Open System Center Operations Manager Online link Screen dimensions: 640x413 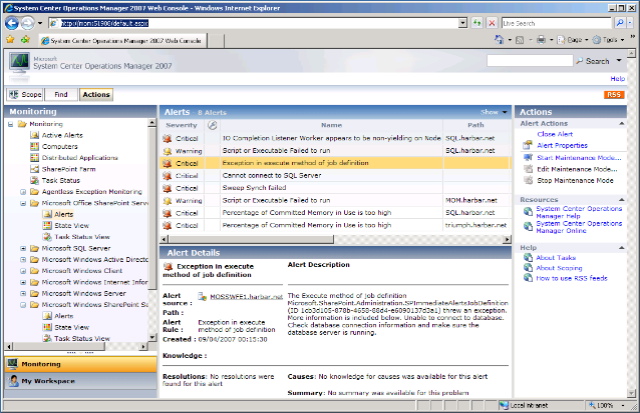pos(579,227)
